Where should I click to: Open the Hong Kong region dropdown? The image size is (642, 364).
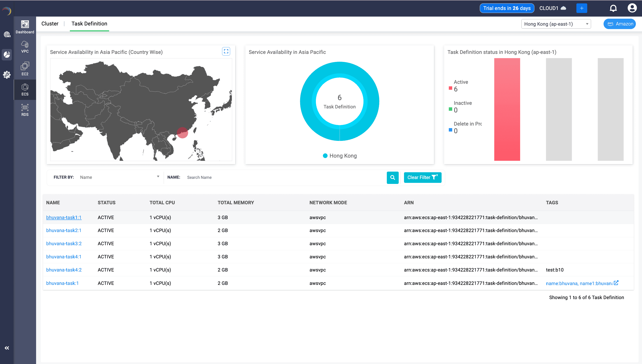556,24
